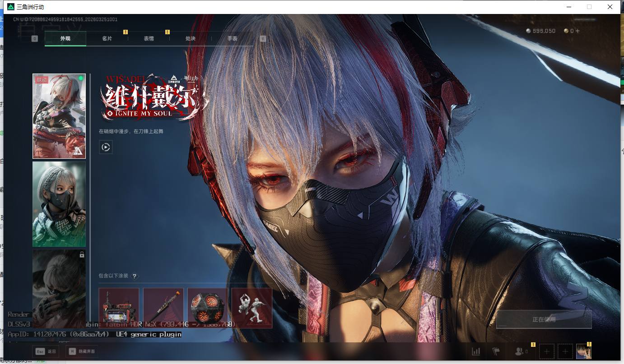The height and width of the screenshot is (364, 624).
Task: Switch to the 外观 tab
Action: coord(65,39)
